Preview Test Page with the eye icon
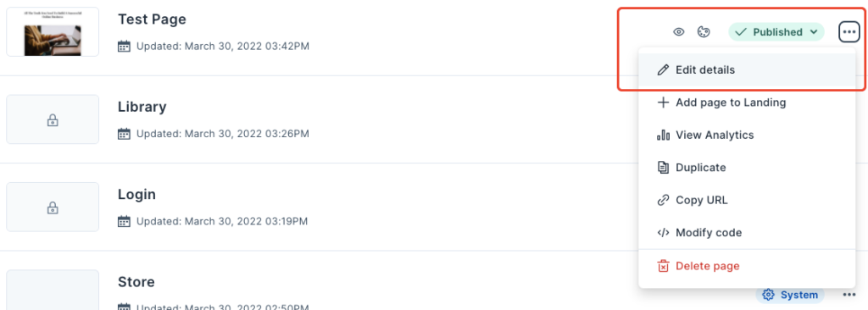 click(x=679, y=32)
